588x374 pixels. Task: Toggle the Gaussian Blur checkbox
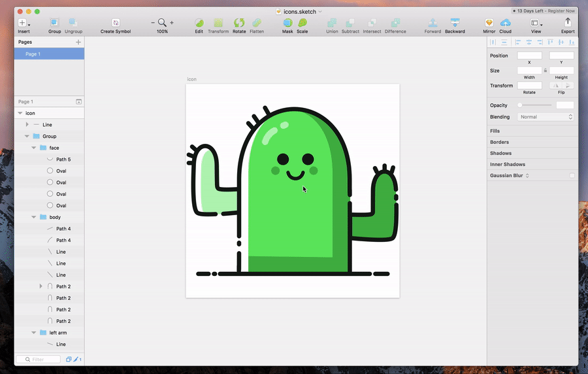[x=572, y=175]
